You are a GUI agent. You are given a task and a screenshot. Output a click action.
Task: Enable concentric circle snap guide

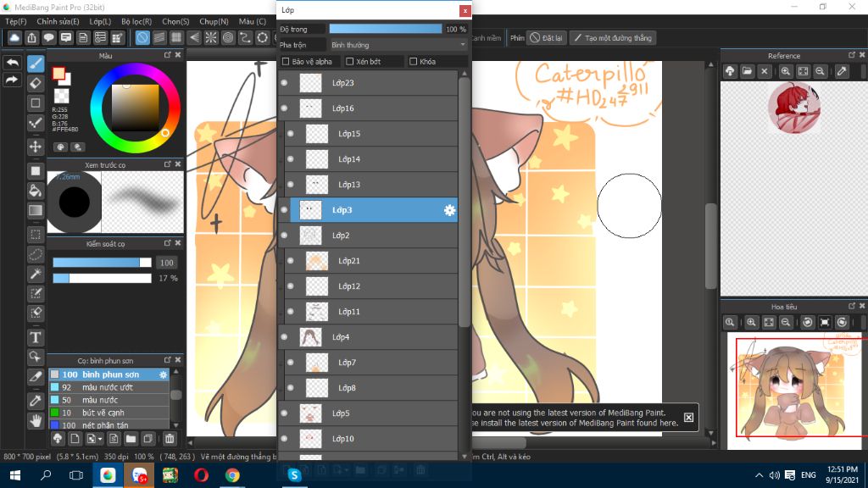228,37
